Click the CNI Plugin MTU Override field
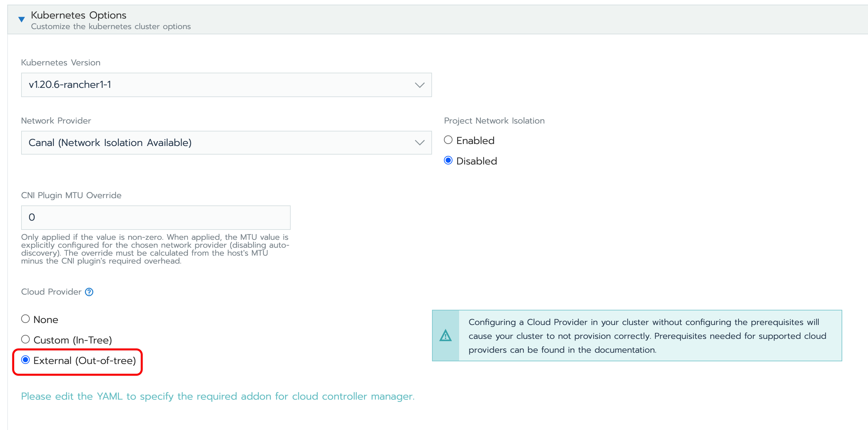The image size is (868, 430). tap(156, 217)
